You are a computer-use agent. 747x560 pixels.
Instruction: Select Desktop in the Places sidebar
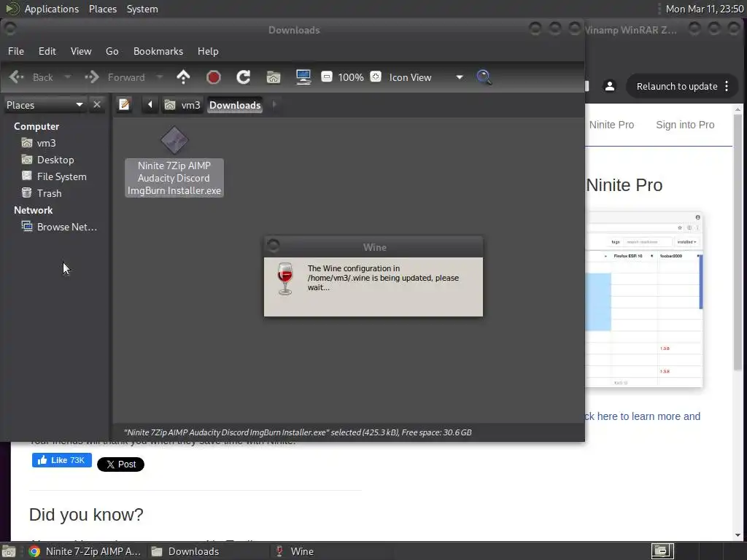click(x=55, y=160)
